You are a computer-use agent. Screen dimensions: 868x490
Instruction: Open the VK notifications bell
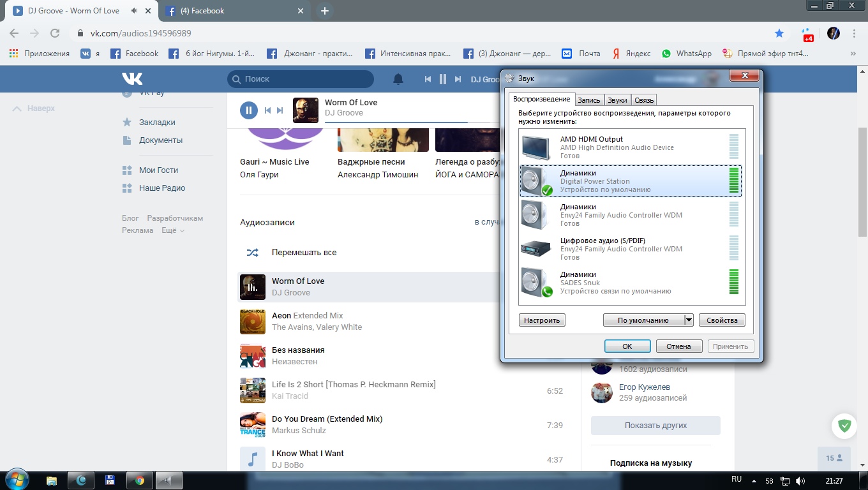coord(398,79)
